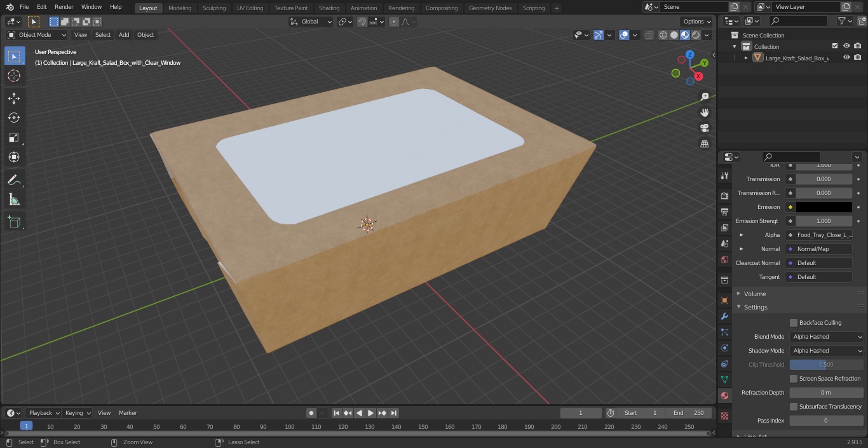Select the Move tool
The image size is (868, 448).
pyautogui.click(x=14, y=98)
